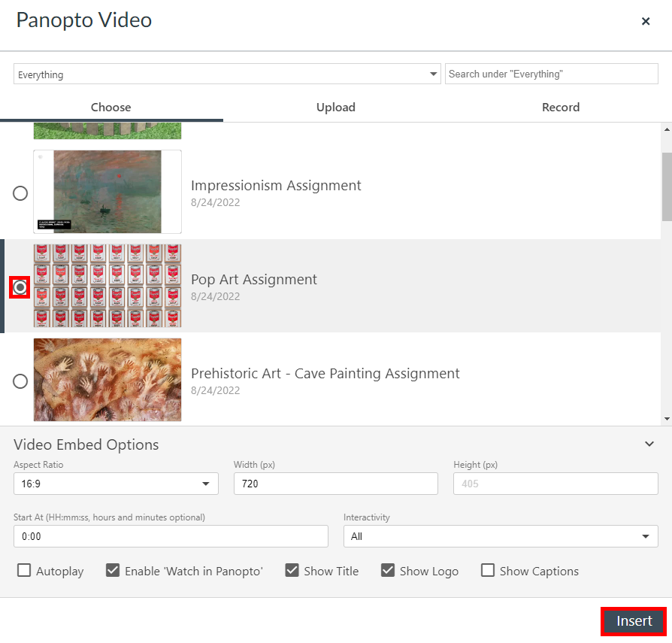Enable the Autoplay checkbox

23,571
